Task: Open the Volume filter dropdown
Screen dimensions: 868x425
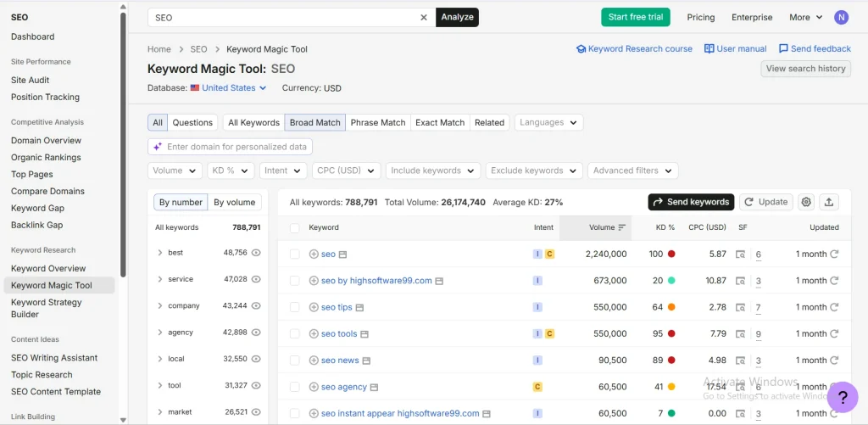Action: [175, 171]
